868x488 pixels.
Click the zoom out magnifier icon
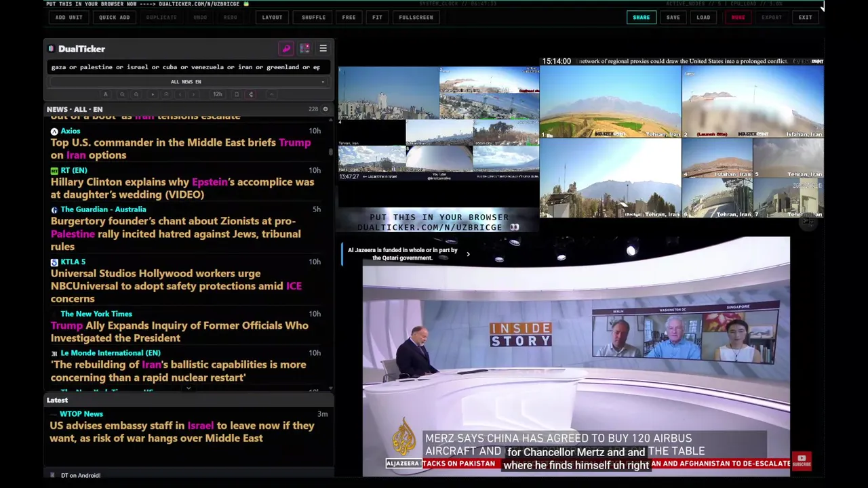click(122, 94)
